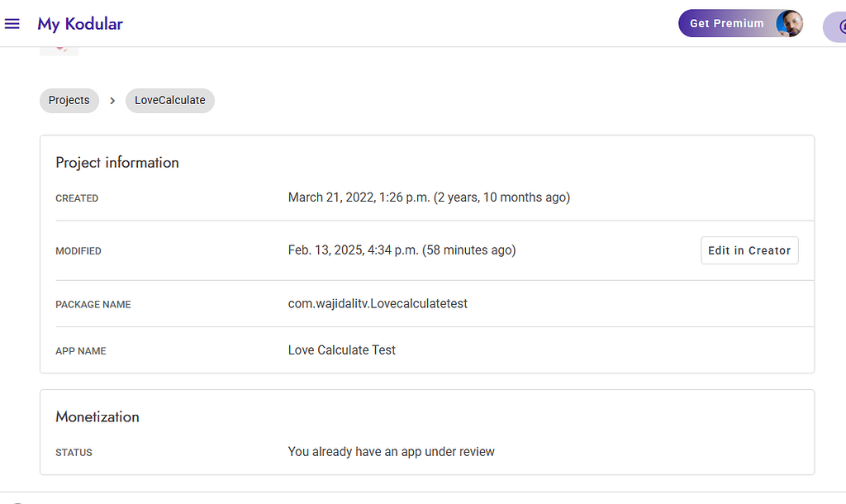
Task: Click the CREATED date value
Action: (x=429, y=197)
